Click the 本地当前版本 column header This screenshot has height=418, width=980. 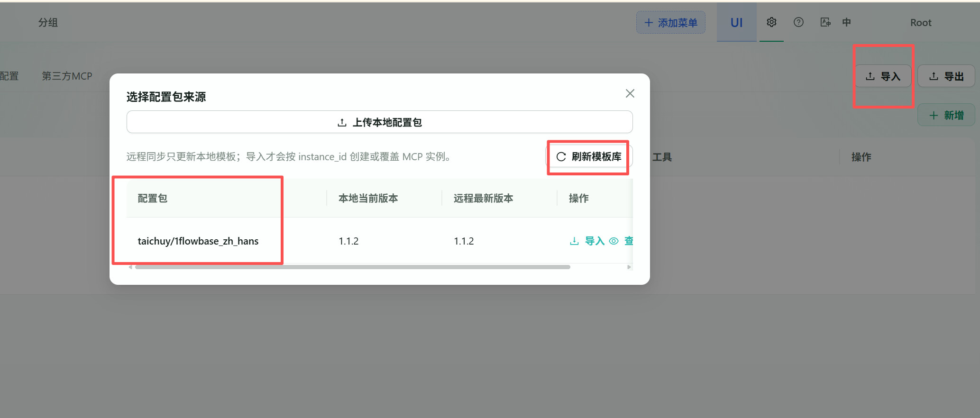(x=384, y=198)
